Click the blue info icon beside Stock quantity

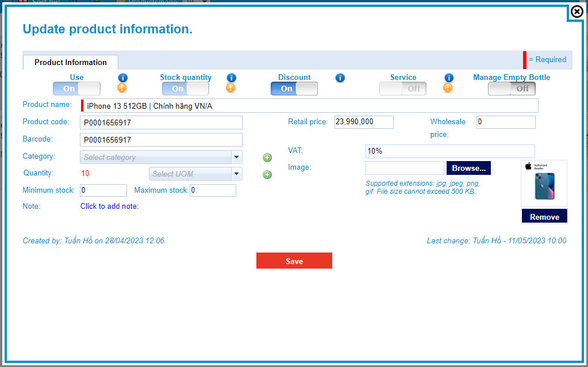(231, 78)
